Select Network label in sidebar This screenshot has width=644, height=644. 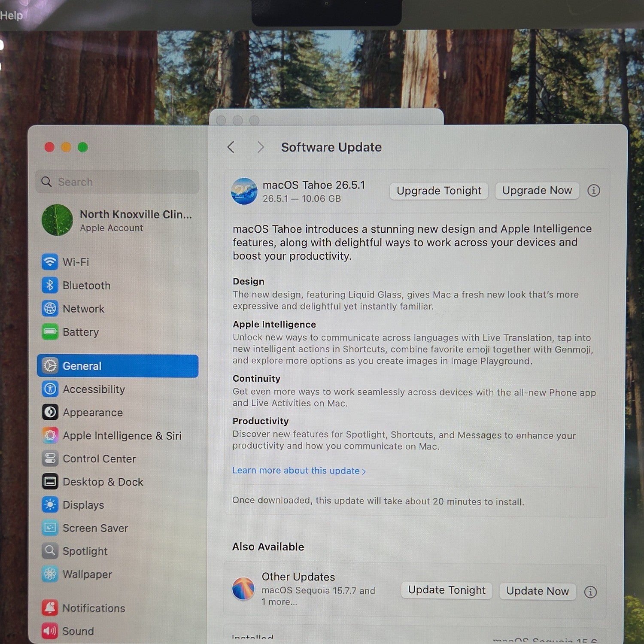tap(83, 309)
